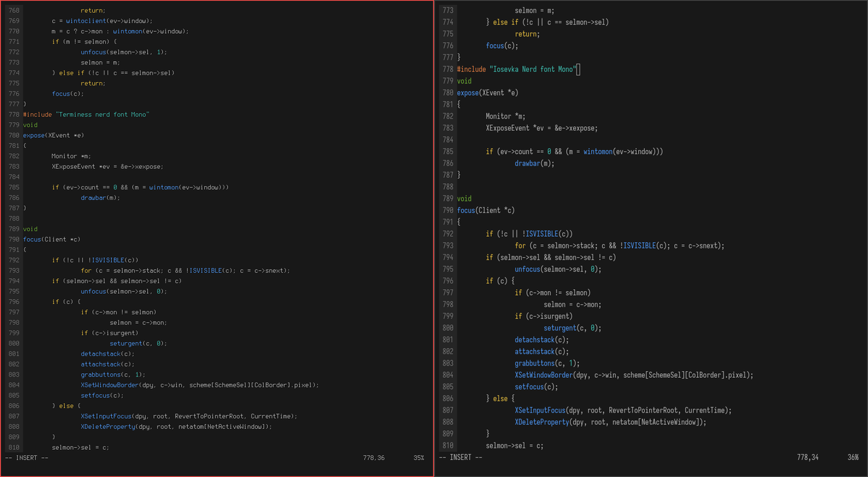Click setfocus(c); in the left pane
This screenshot has width=868, height=477.
tap(102, 396)
